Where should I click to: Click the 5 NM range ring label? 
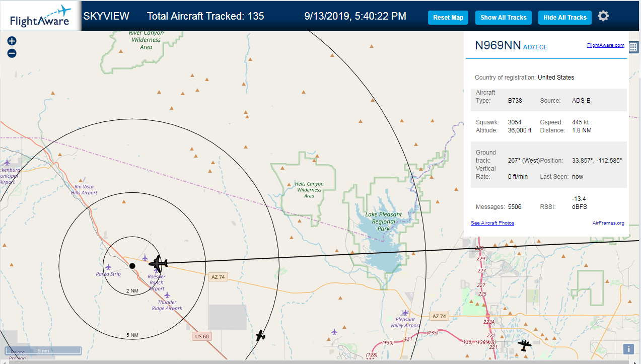132,335
